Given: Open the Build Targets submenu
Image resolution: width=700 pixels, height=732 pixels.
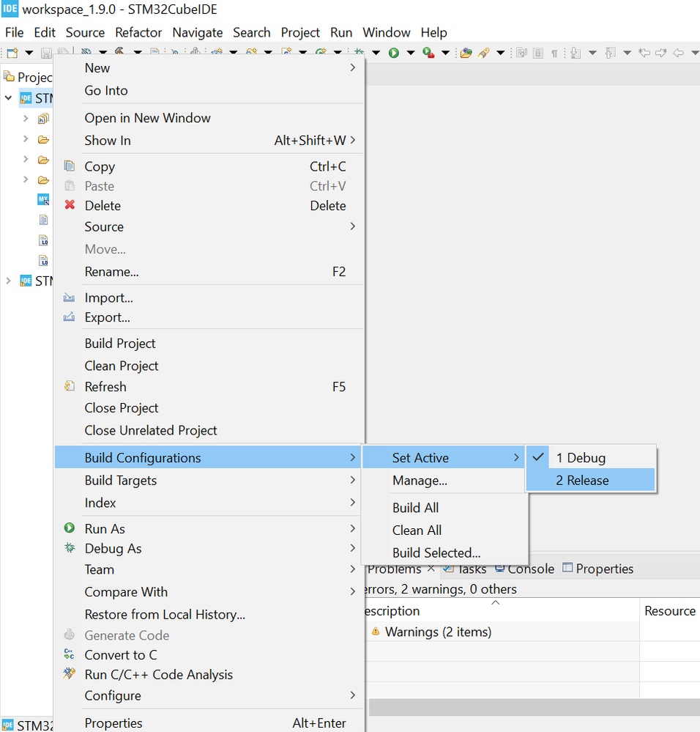Looking at the screenshot, I should coord(209,480).
